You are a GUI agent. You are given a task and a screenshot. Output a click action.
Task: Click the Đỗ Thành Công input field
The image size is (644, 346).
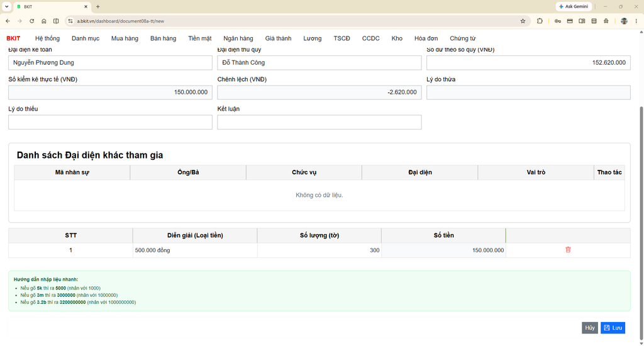(319, 62)
